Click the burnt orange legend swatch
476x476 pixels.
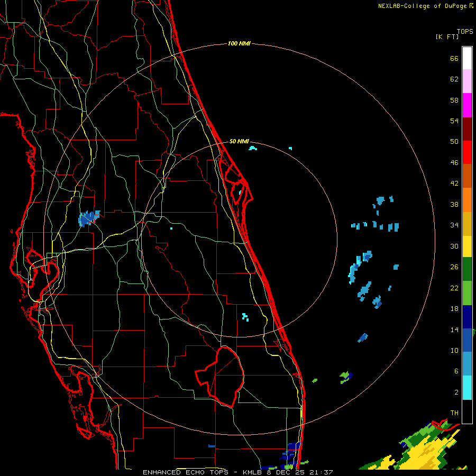point(467,176)
